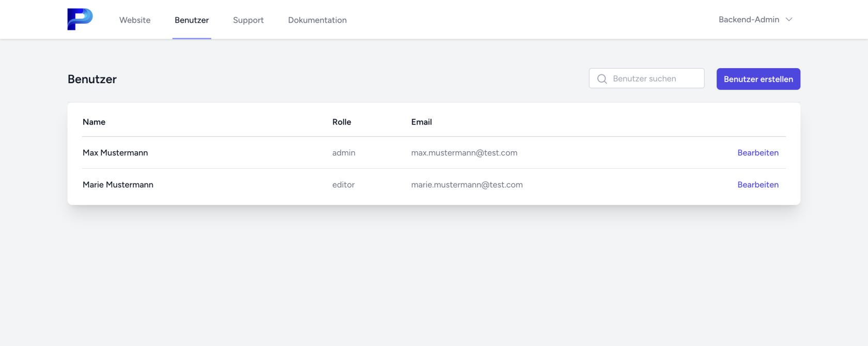The height and width of the screenshot is (346, 868).
Task: Click the marie.mustermann@test.com email
Action: (467, 185)
